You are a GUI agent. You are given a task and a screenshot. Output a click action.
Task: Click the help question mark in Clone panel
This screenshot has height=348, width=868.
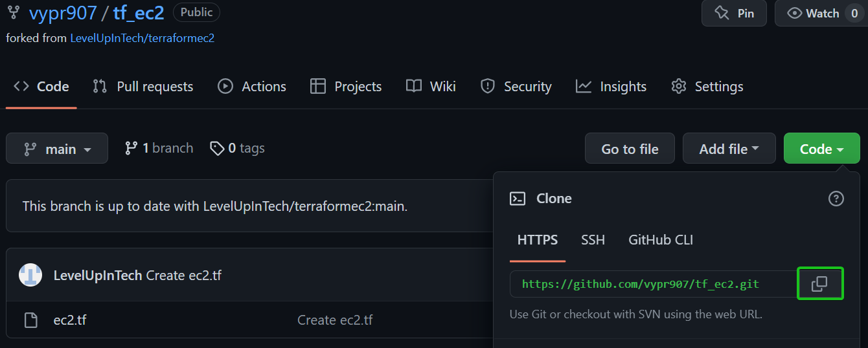point(836,199)
